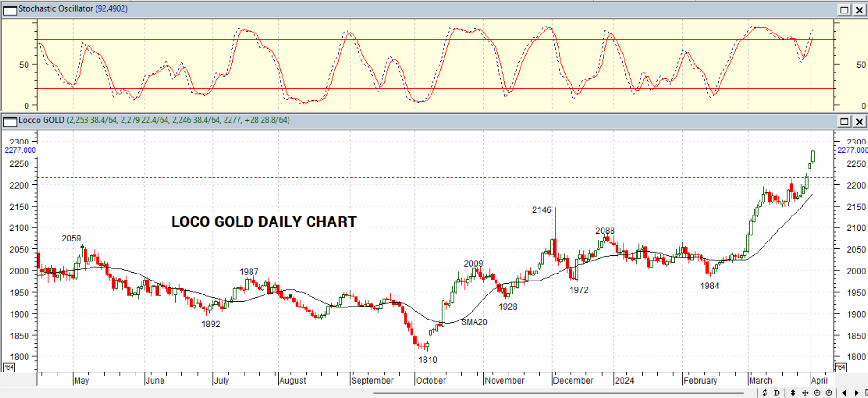
Task: Click the four-way move/pan icon
Action: click(x=805, y=393)
